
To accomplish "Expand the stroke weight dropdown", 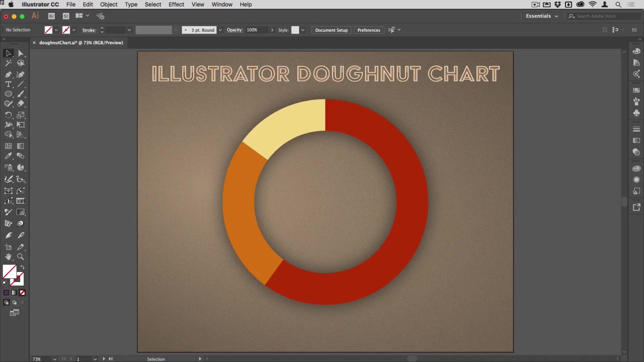I will (x=129, y=30).
